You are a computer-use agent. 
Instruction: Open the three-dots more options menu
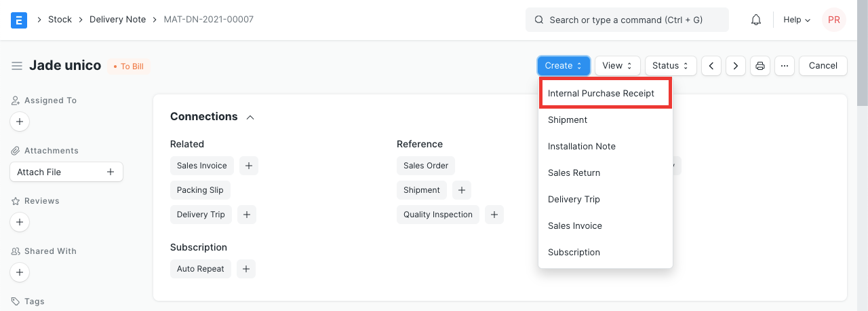click(x=785, y=66)
